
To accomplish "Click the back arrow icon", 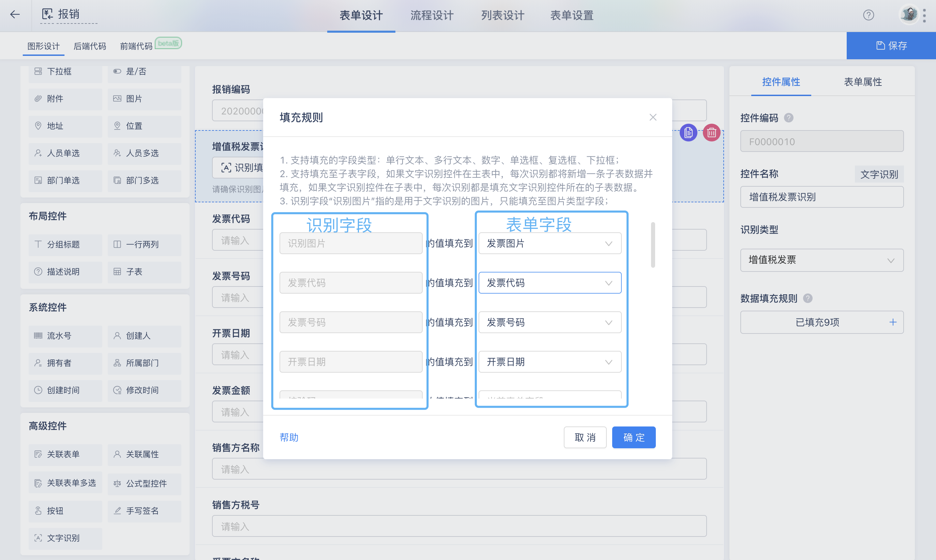I will [15, 15].
